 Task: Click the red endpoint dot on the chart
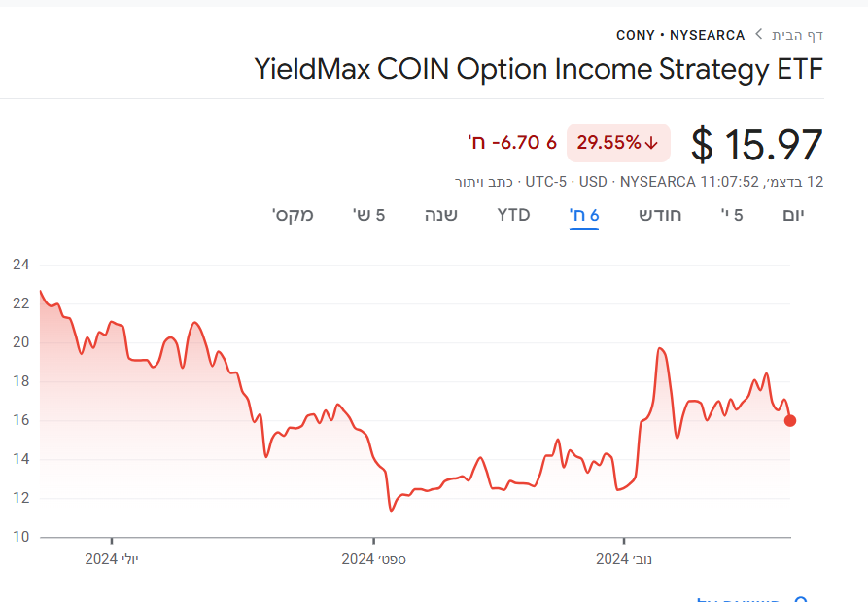[790, 421]
